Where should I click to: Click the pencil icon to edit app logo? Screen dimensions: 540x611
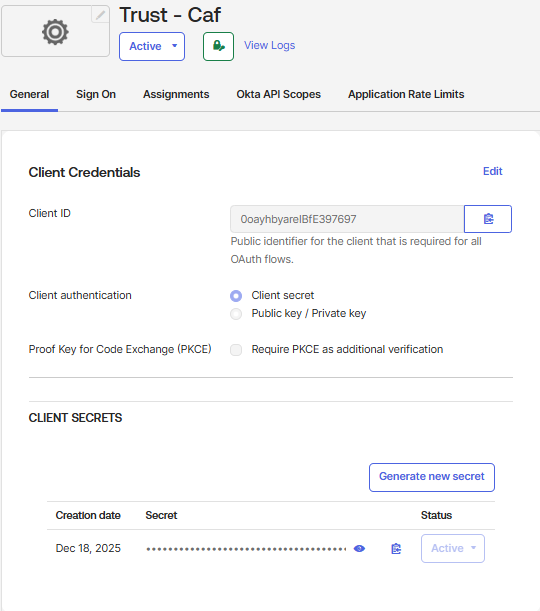click(x=101, y=15)
